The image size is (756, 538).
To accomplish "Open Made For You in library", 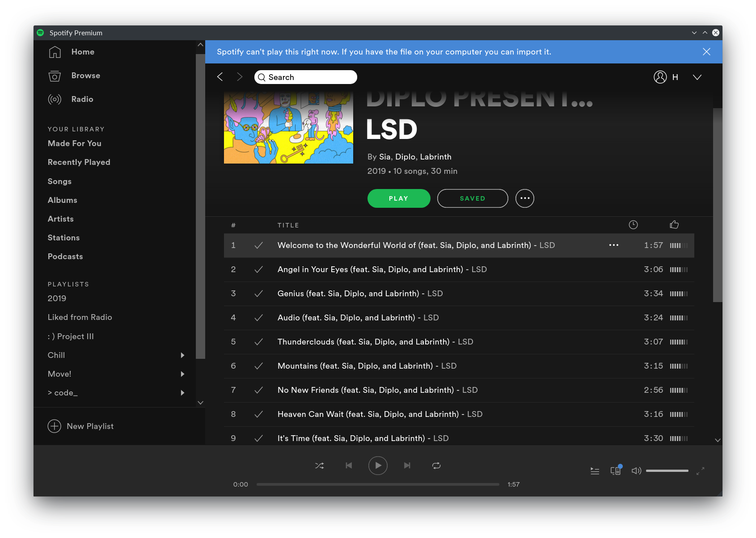I will (75, 143).
